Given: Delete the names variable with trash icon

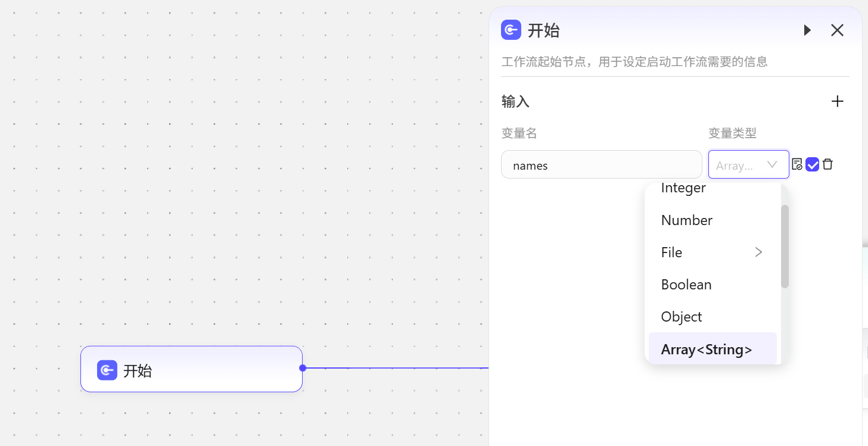Looking at the screenshot, I should pos(827,164).
